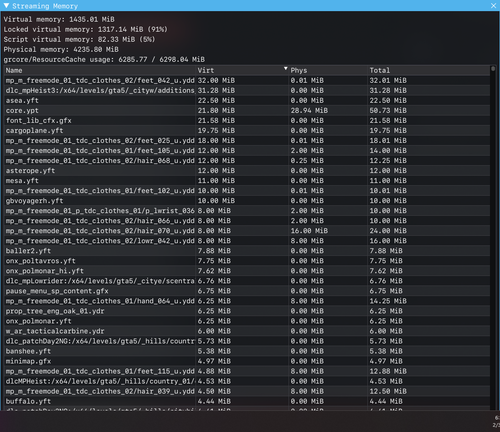This screenshot has height=432, width=500.
Task: Select the dlc_patchDay2NG hills country row
Action: point(247,341)
